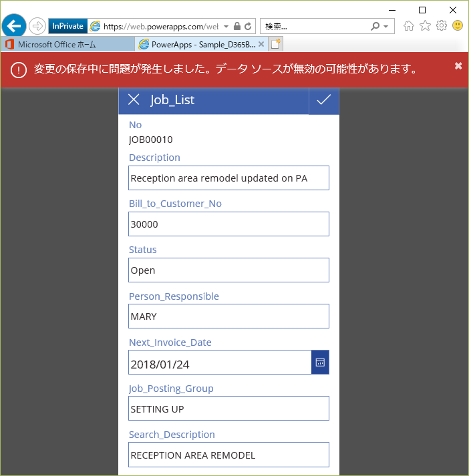
Task: Click the JOB00010 number value
Action: click(151, 140)
